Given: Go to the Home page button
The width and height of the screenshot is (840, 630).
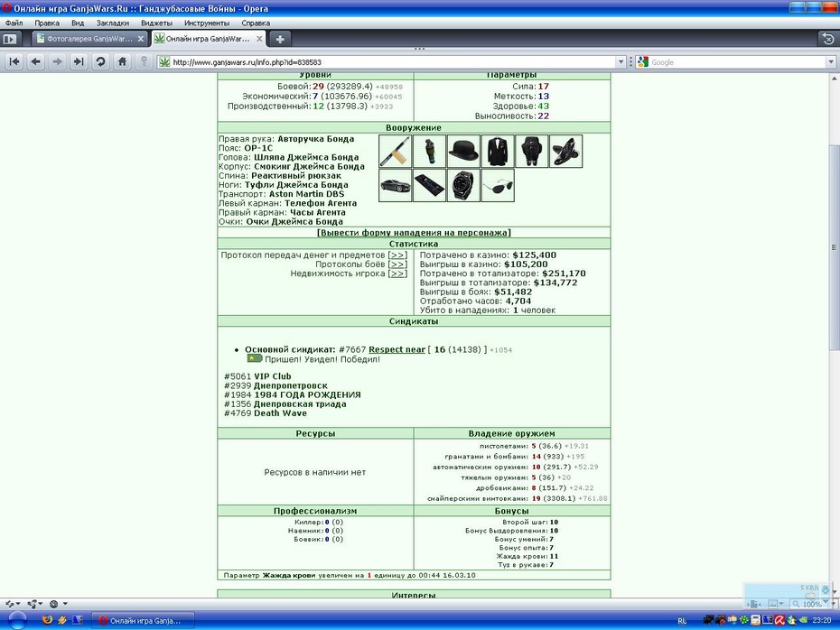Looking at the screenshot, I should pyautogui.click(x=122, y=62).
